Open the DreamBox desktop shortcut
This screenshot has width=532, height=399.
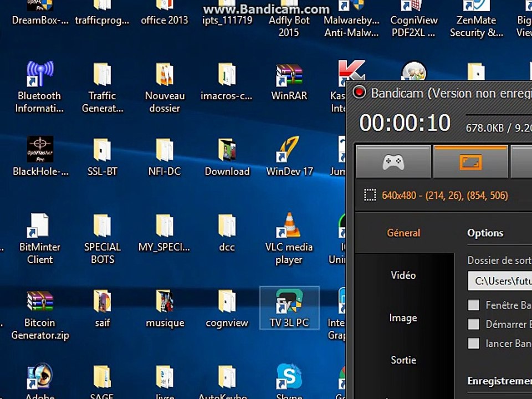[x=40, y=13]
